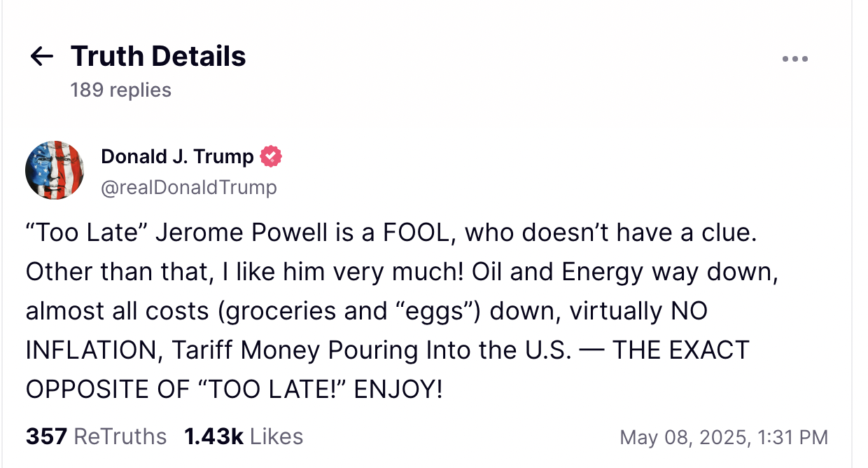Image resolution: width=868 pixels, height=468 pixels.
Task: Select the Likes label word
Action: tap(276, 436)
